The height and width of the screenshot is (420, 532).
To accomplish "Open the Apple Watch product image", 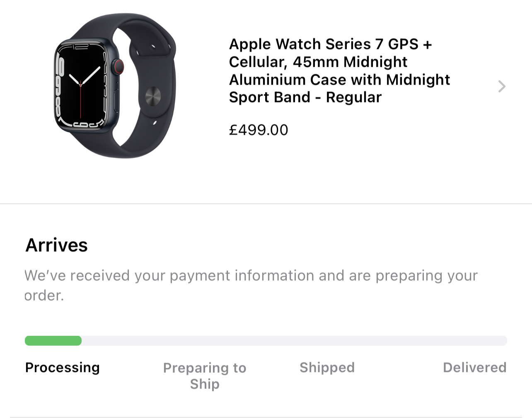I will (x=115, y=86).
